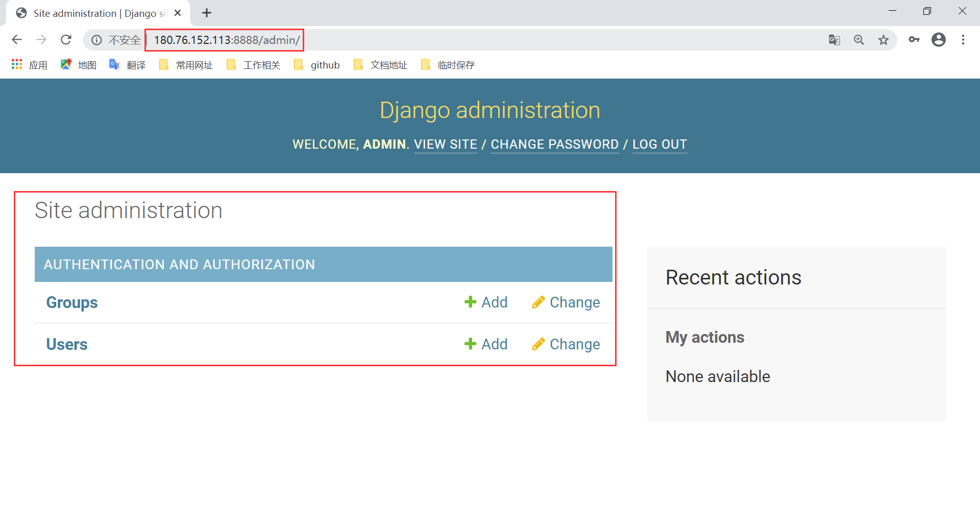980x521 pixels.
Task: Open the 常用网址 bookmark folder
Action: point(186,65)
